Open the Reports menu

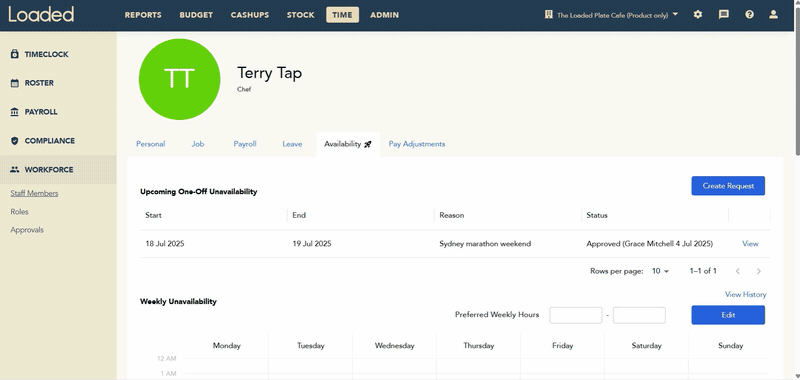(143, 15)
